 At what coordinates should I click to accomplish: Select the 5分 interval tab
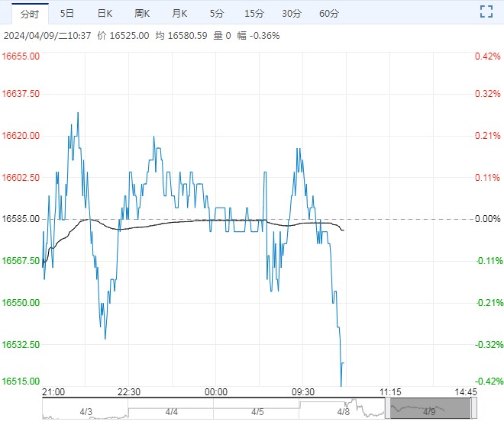[x=217, y=14]
